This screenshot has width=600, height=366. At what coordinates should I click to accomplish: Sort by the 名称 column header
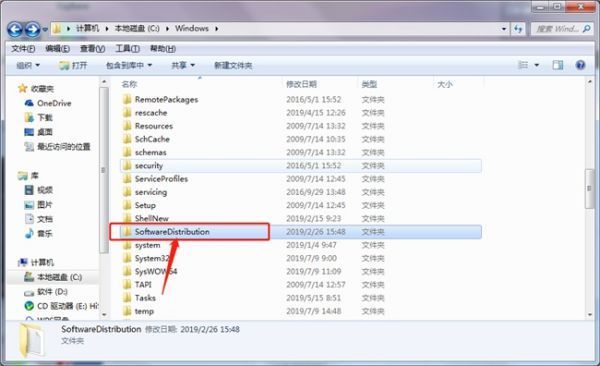[x=129, y=84]
